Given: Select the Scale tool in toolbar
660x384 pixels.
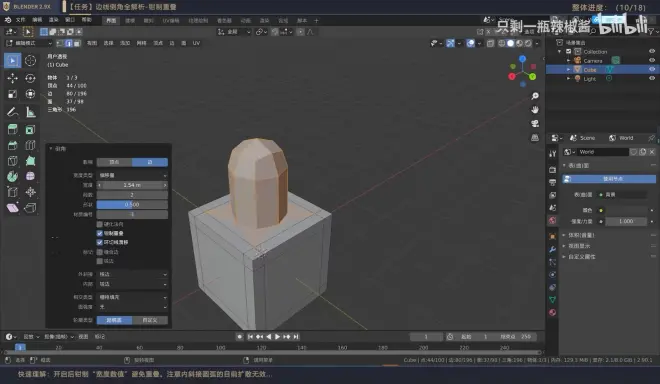Looking at the screenshot, I should (13, 94).
